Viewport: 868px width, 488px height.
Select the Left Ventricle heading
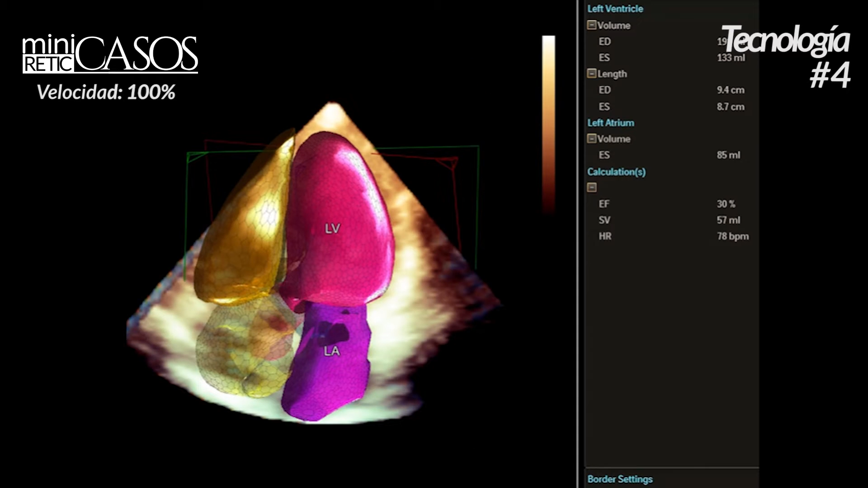click(x=615, y=9)
